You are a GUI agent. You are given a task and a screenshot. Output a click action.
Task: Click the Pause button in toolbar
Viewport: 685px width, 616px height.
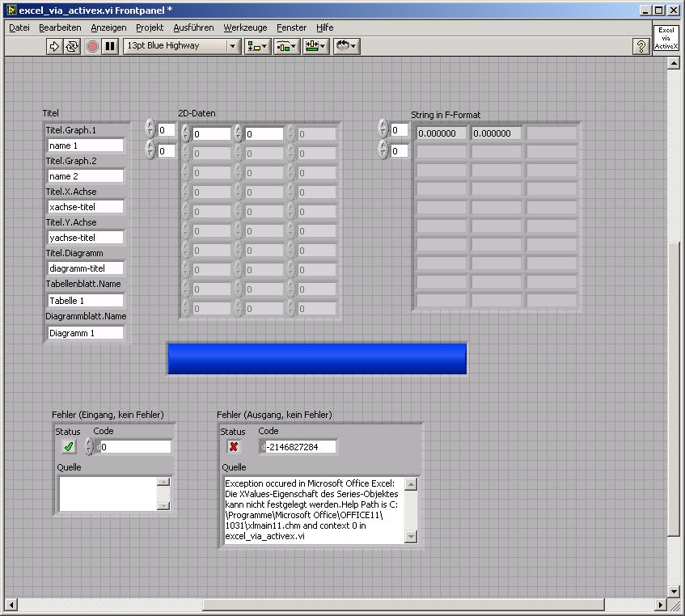pos(110,46)
